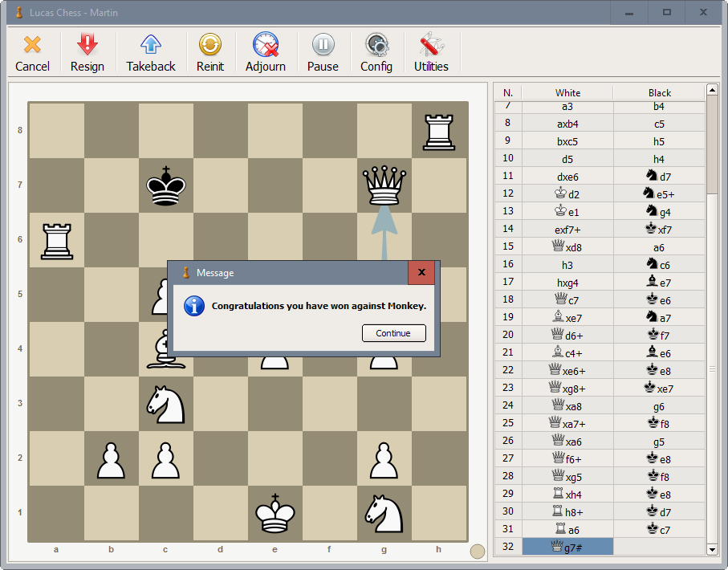Open Config gear icon
The image size is (728, 570).
pyautogui.click(x=376, y=45)
